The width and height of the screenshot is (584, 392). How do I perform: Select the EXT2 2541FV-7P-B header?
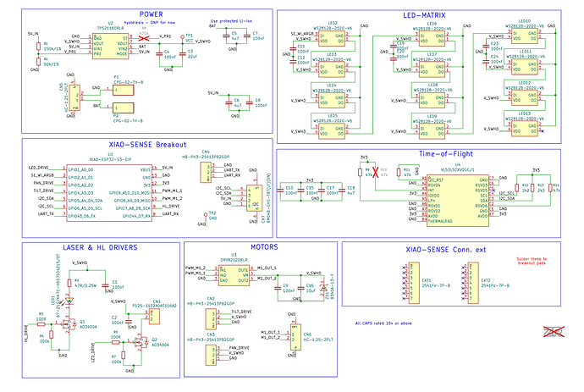pos(473,283)
